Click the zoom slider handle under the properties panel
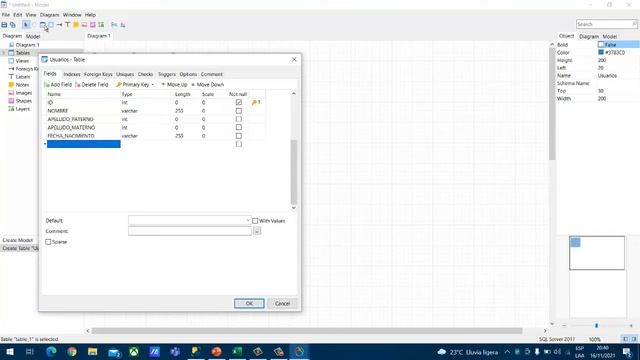The width and height of the screenshot is (640, 360). click(x=596, y=326)
